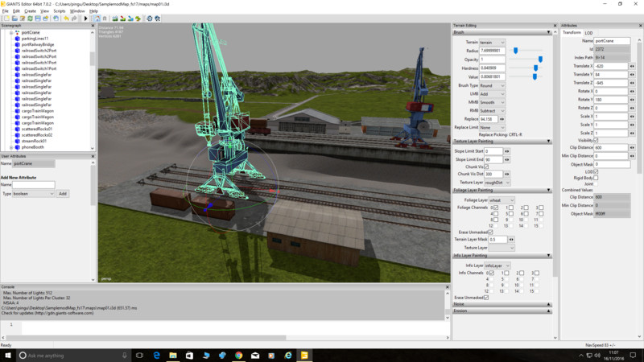Open the LMB action dropdown
The width and height of the screenshot is (644, 362).
click(x=492, y=94)
